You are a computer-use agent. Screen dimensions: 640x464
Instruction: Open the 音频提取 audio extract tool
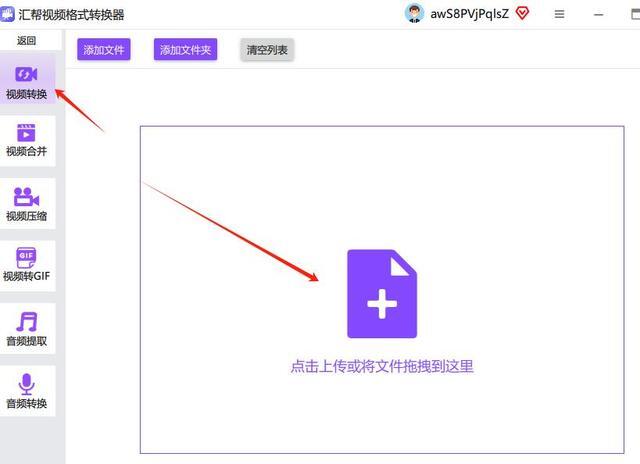(x=27, y=329)
